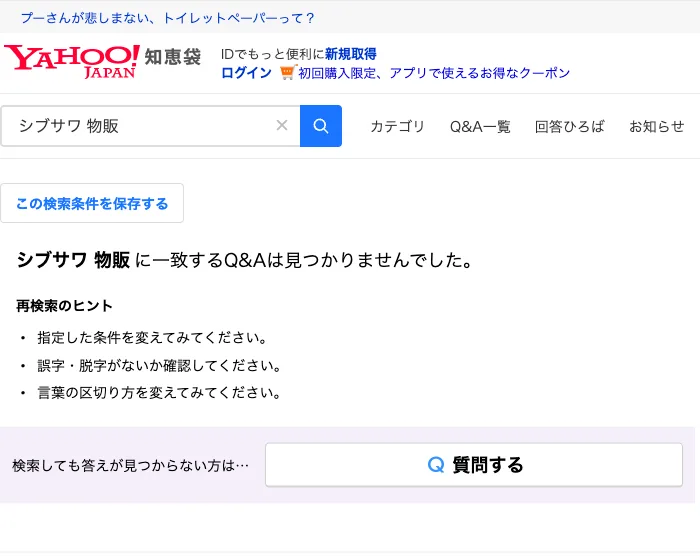Click the blue magnifier search button
Viewport: 700px width, 560px height.
point(321,126)
